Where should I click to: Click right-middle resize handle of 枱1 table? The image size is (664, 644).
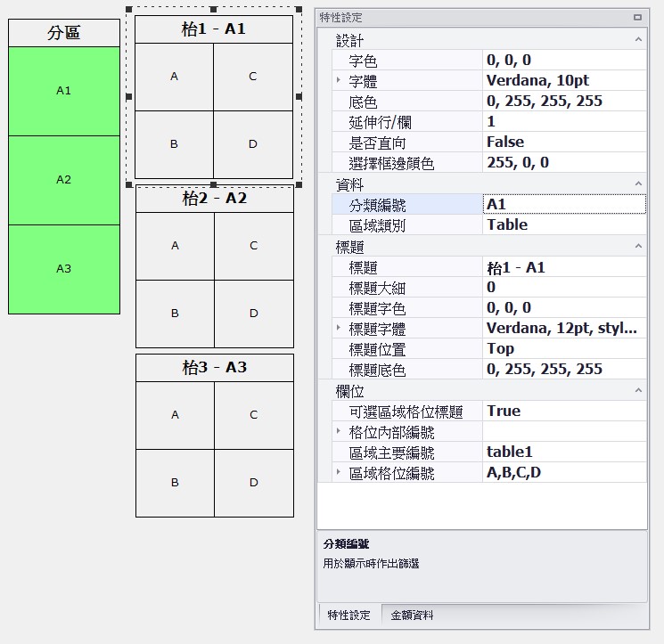point(298,97)
